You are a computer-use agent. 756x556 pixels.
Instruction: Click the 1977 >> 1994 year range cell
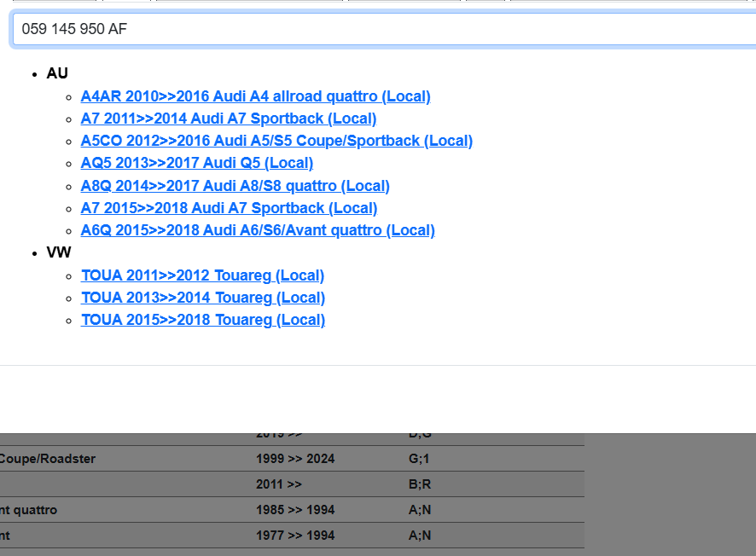click(295, 536)
